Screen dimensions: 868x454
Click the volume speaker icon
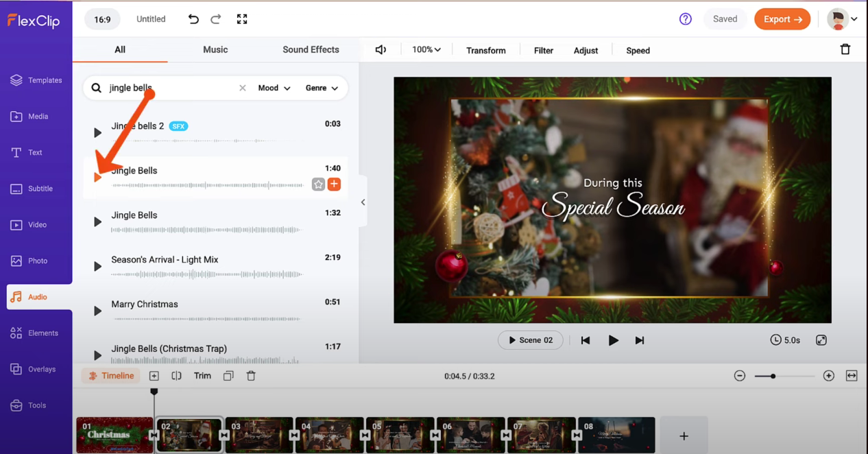[381, 49]
